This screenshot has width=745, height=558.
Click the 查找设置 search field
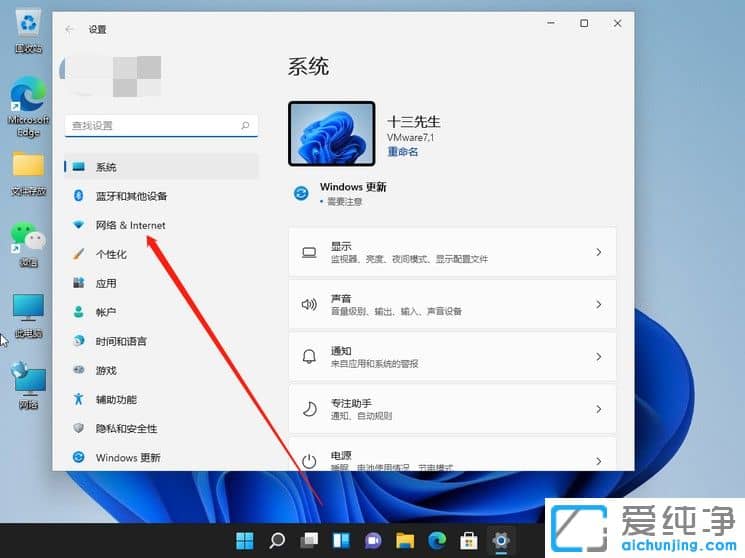[x=161, y=125]
